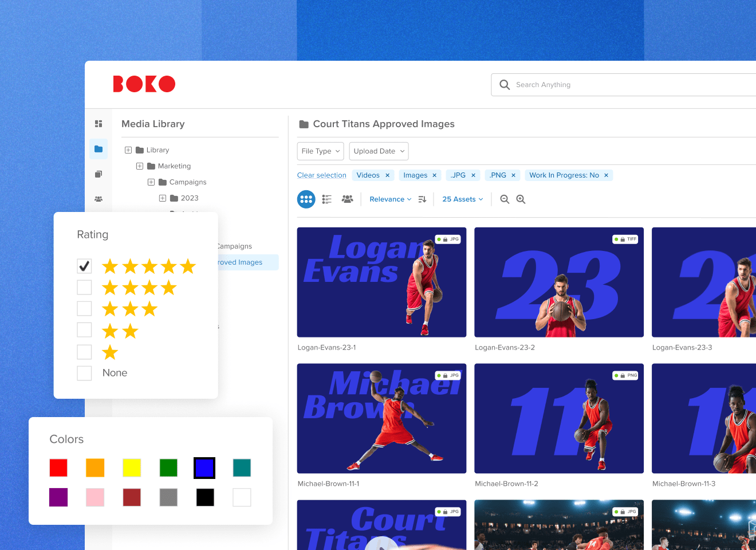Remove Work In Progress: No filter
Screen dimensions: 756x550
pos(606,175)
